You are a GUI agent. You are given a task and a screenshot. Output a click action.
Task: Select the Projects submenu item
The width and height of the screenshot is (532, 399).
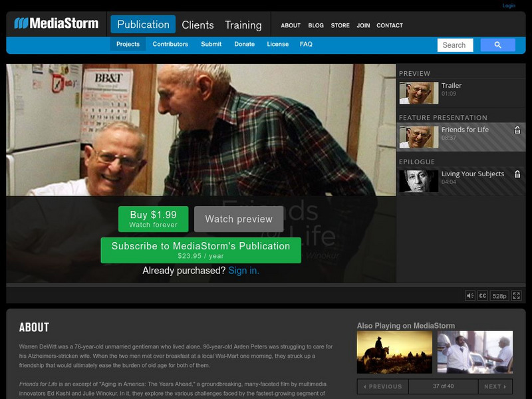tap(128, 44)
